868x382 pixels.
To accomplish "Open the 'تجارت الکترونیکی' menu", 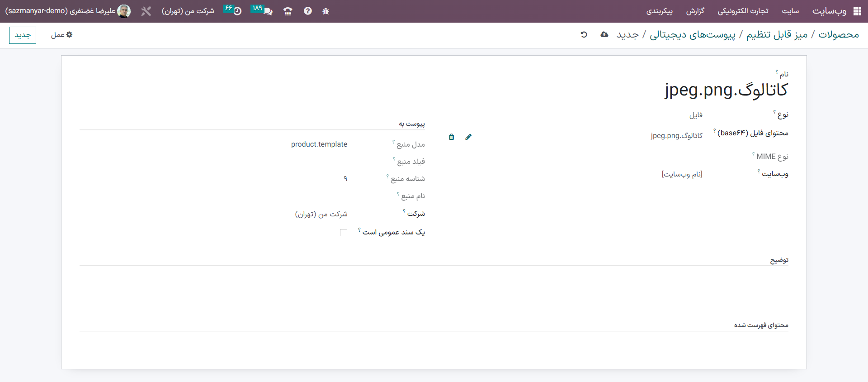I will (x=743, y=11).
